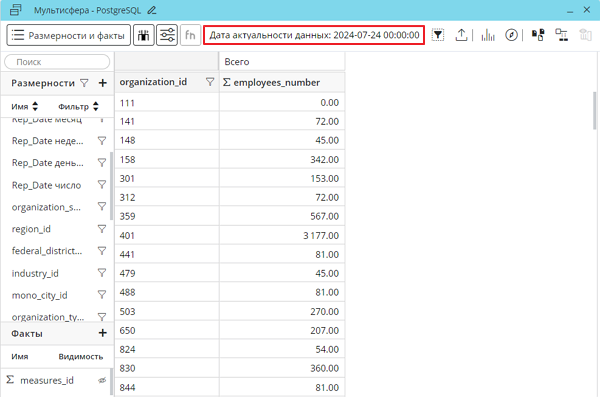Viewport: 600px width, 397px height.
Task: Click the binoculars icon in toolbar
Action: point(143,35)
